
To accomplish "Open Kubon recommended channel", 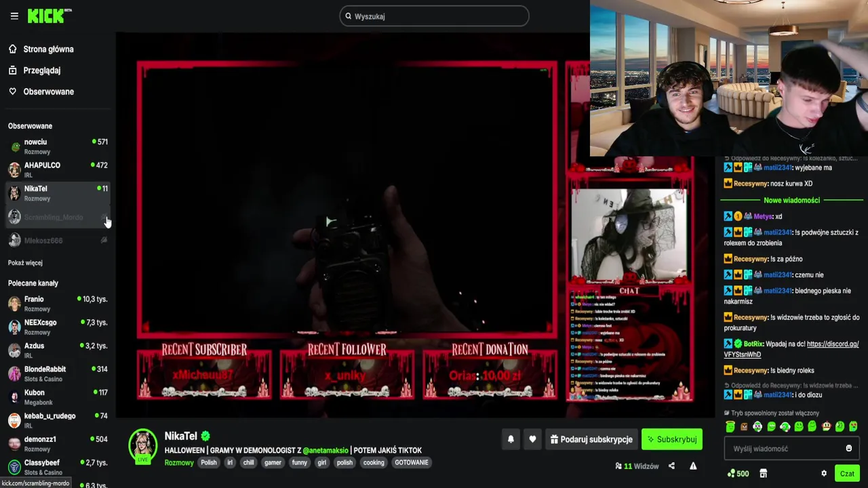I will 58,397.
